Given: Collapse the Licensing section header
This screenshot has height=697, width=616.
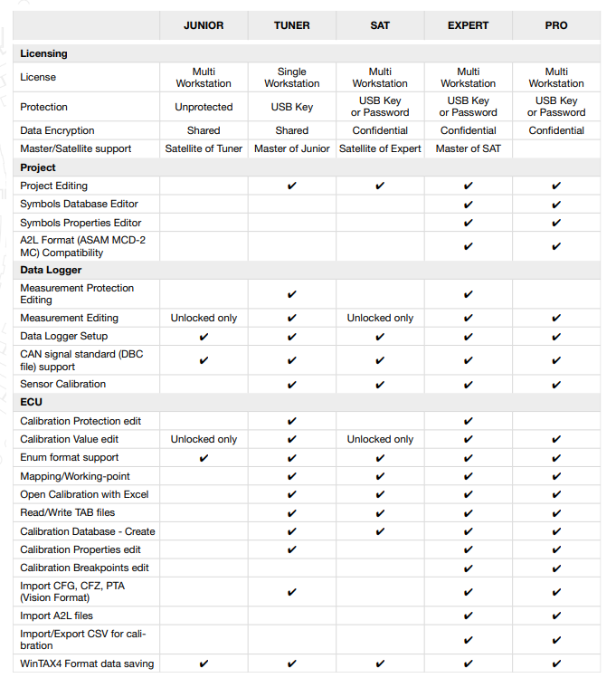Looking at the screenshot, I should pyautogui.click(x=43, y=54).
